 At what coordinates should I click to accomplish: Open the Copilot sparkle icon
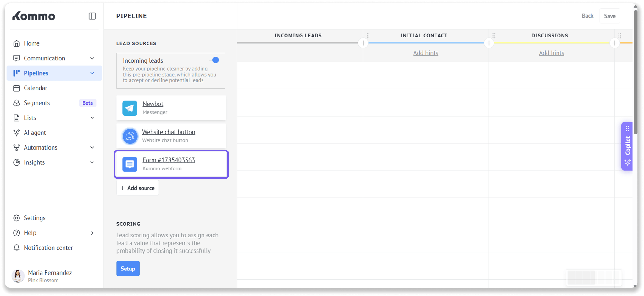(x=627, y=162)
